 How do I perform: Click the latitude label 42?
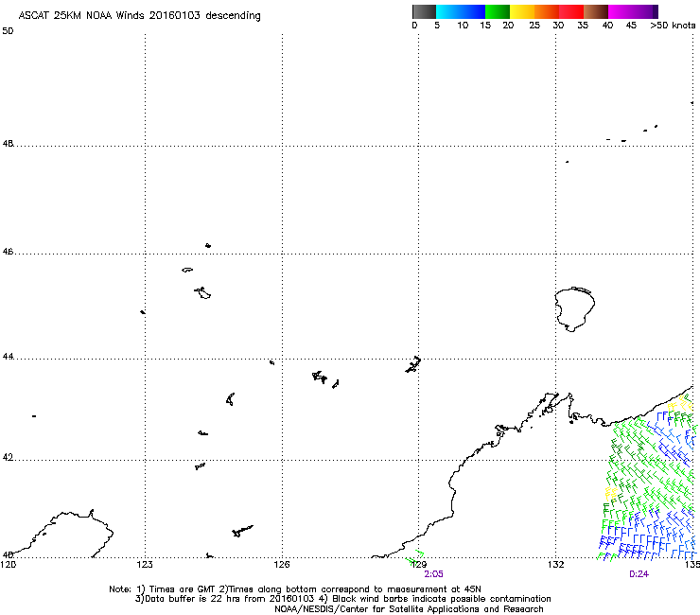[8, 457]
